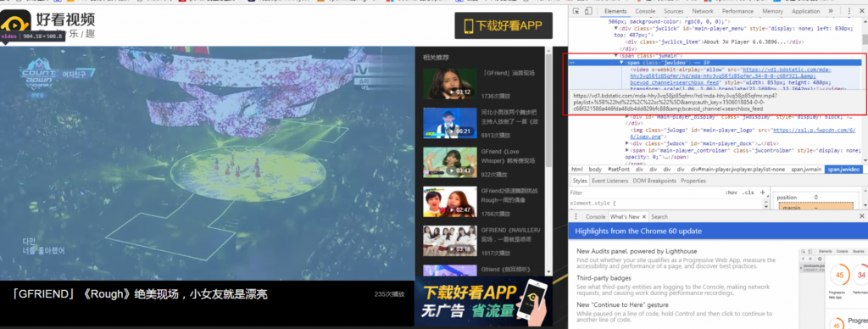Open the DevTools more tabs chevron
The height and width of the screenshot is (329, 868).
click(831, 11)
